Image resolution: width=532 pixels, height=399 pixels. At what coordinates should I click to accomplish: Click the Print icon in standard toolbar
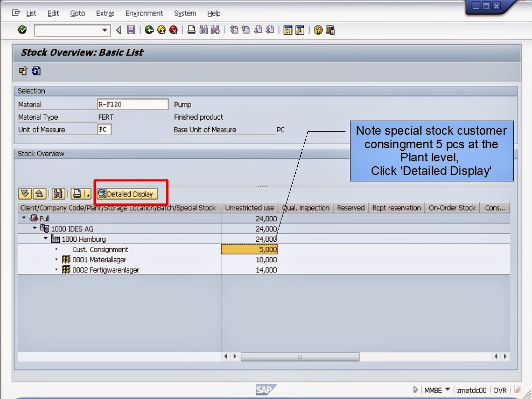[x=192, y=30]
